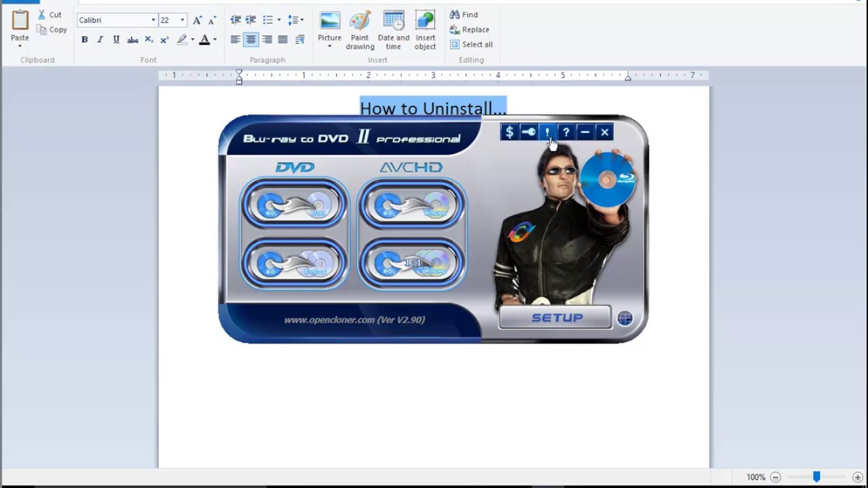
Task: Click the exclamation mark about icon
Action: point(547,132)
